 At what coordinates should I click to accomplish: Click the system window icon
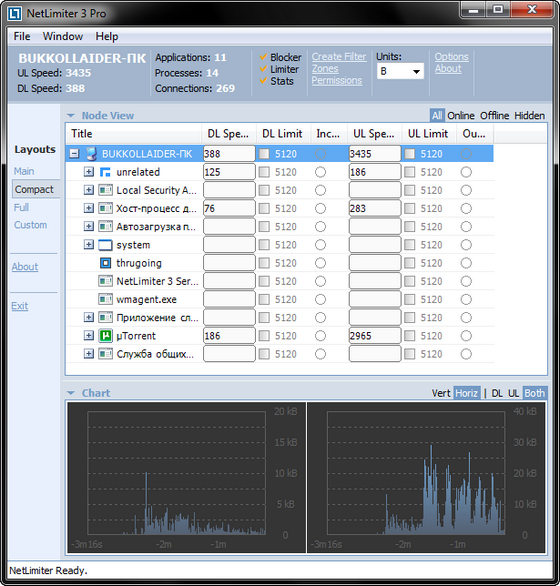(x=105, y=245)
